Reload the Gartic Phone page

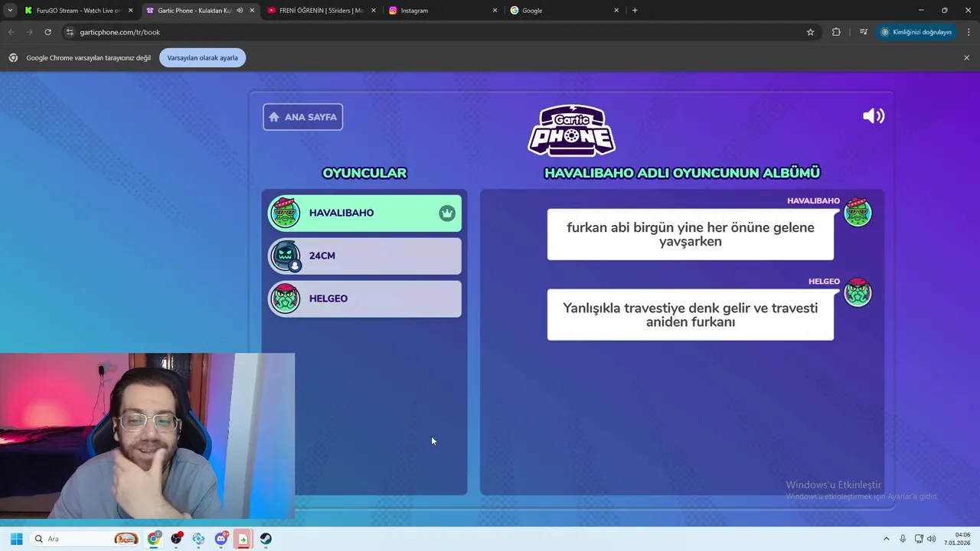click(47, 32)
